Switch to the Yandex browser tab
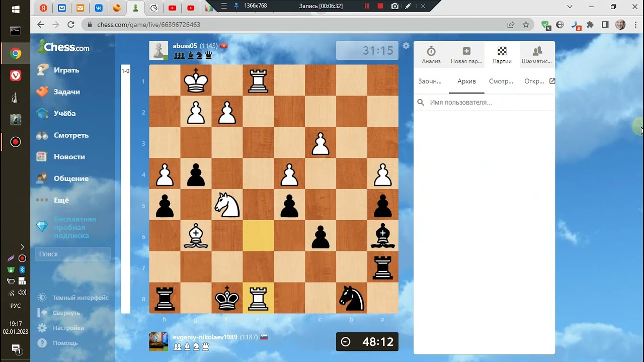 [44, 8]
